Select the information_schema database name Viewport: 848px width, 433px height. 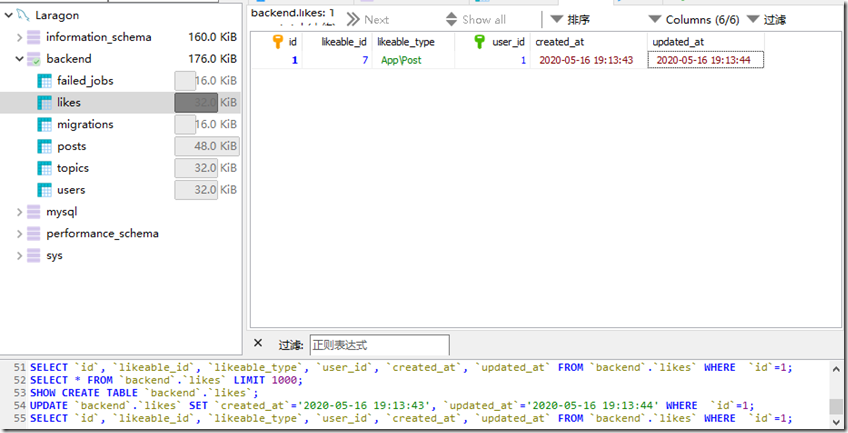[x=98, y=37]
